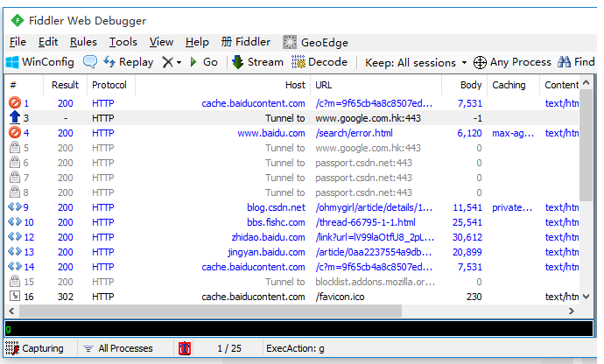Click horizontal scrollbar right arrow
The height and width of the screenshot is (364, 604).
point(572,311)
